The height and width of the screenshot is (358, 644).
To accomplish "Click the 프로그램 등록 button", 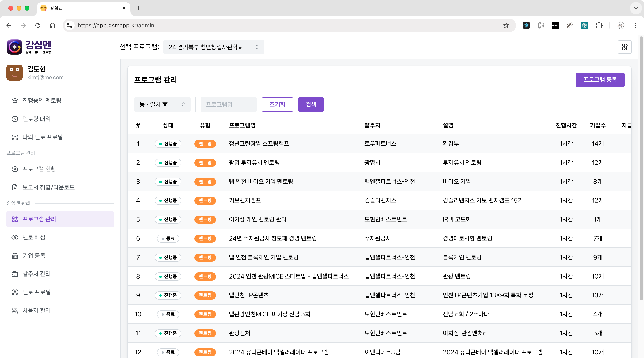I will (x=600, y=80).
